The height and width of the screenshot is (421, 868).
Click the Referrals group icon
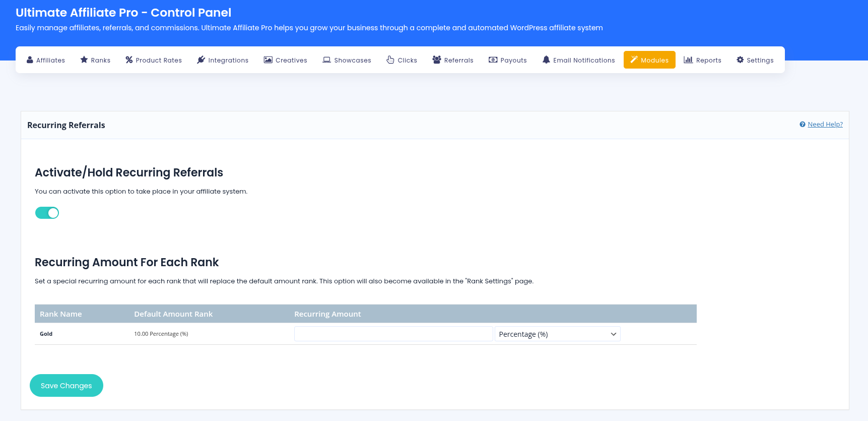(x=437, y=60)
